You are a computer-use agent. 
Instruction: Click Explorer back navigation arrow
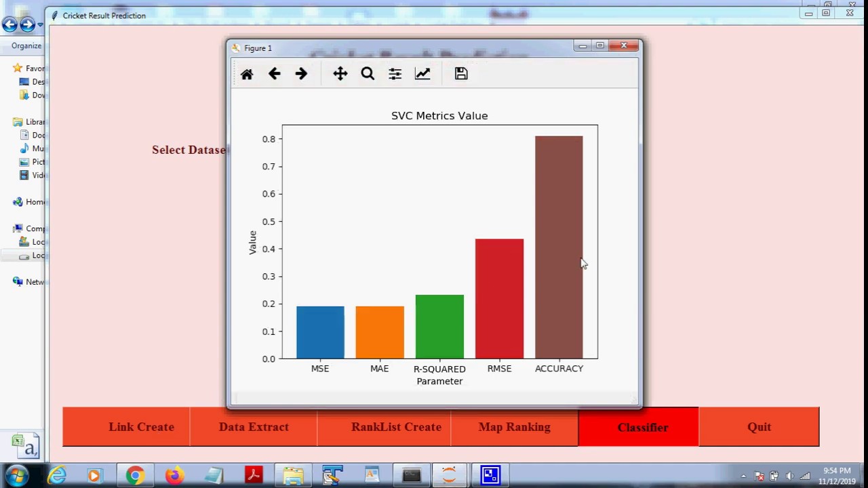click(x=9, y=25)
